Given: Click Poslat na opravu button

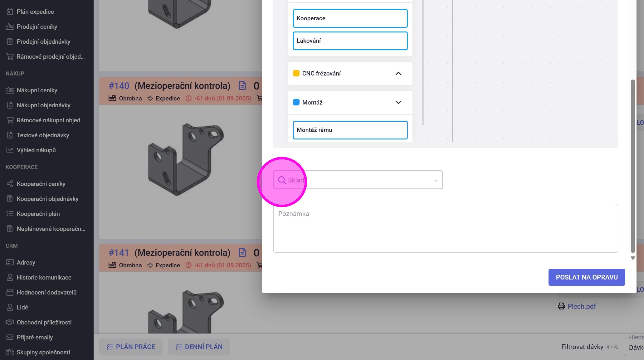Looking at the screenshot, I should pyautogui.click(x=587, y=277).
